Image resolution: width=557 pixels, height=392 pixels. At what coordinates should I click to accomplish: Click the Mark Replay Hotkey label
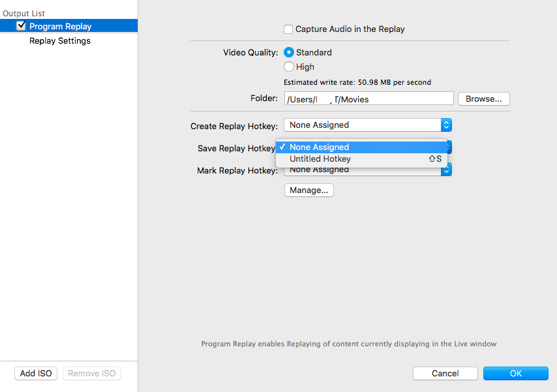pyautogui.click(x=237, y=171)
